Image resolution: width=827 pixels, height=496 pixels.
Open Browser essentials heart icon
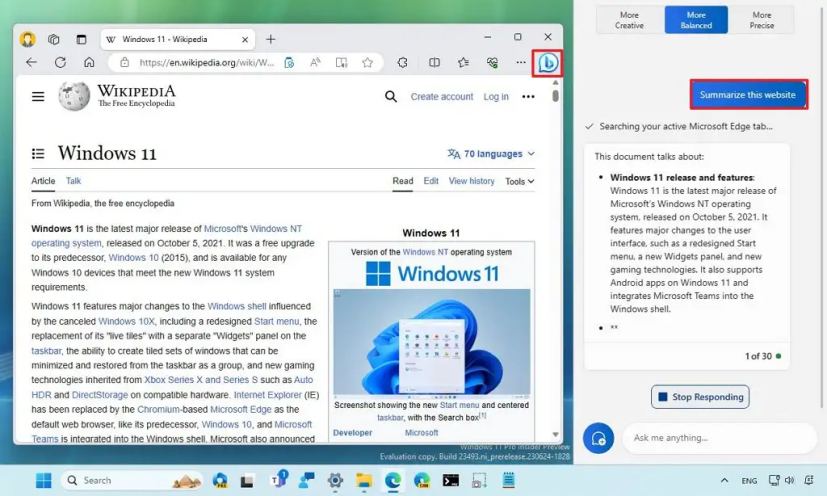tap(492, 63)
